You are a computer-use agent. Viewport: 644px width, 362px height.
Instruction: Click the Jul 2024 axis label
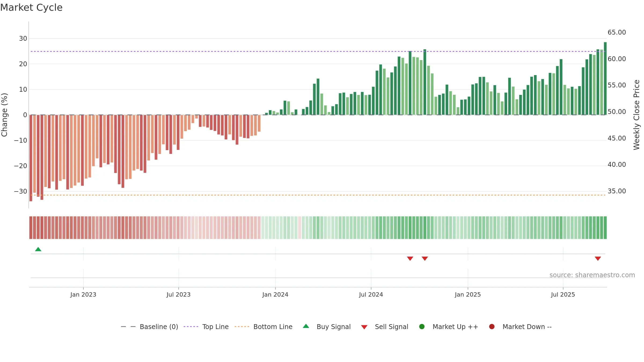[x=371, y=294]
